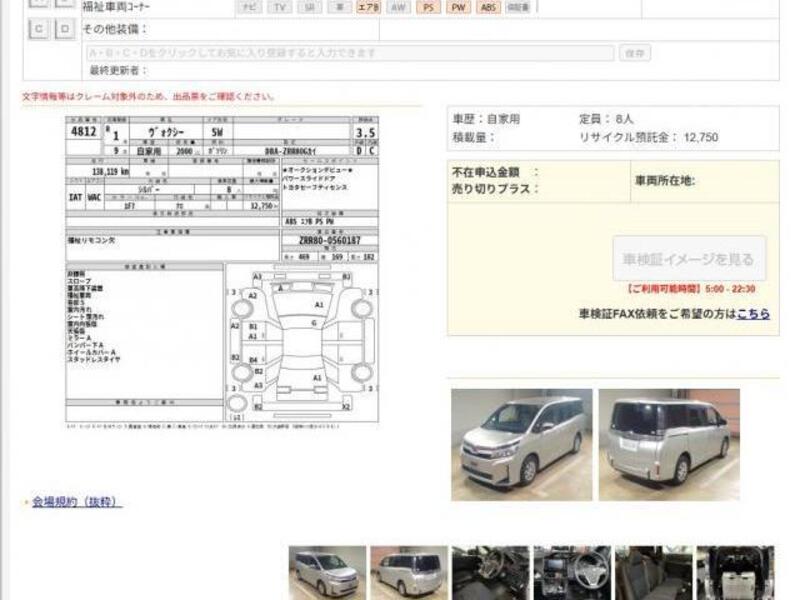This screenshot has height=600, width=800.
Task: Select the steering wheel dashboard thumbnail
Action: tap(571, 572)
